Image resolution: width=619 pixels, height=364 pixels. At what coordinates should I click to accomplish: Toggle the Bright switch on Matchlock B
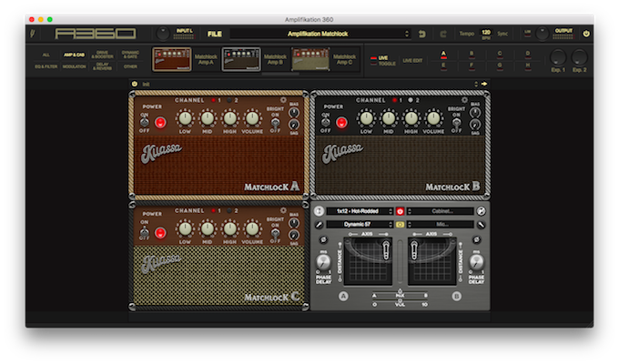pos(456,122)
